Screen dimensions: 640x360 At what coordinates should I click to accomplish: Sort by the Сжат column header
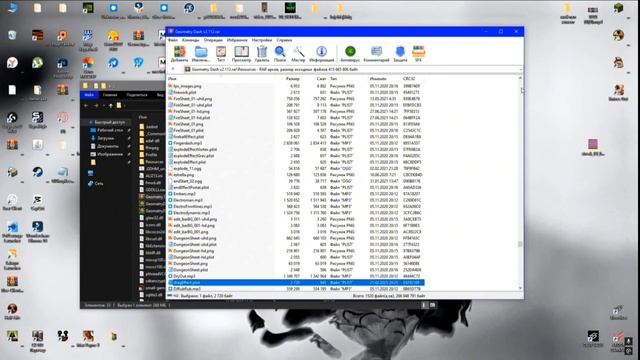pos(321,79)
